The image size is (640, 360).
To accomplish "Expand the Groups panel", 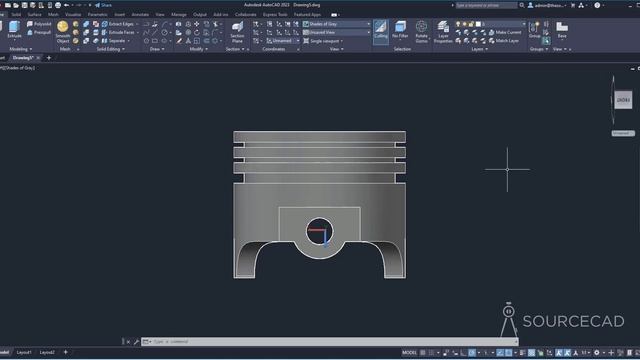I will coord(539,49).
